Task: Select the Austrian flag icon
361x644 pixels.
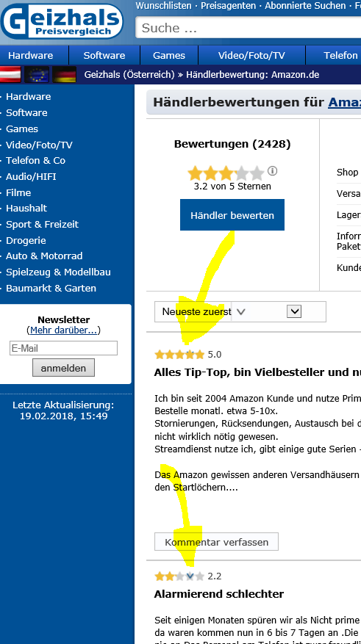Action: (x=10, y=74)
